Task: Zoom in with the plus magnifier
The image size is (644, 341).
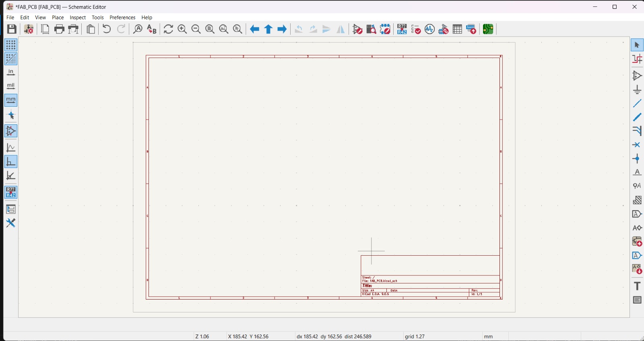Action: pos(182,29)
